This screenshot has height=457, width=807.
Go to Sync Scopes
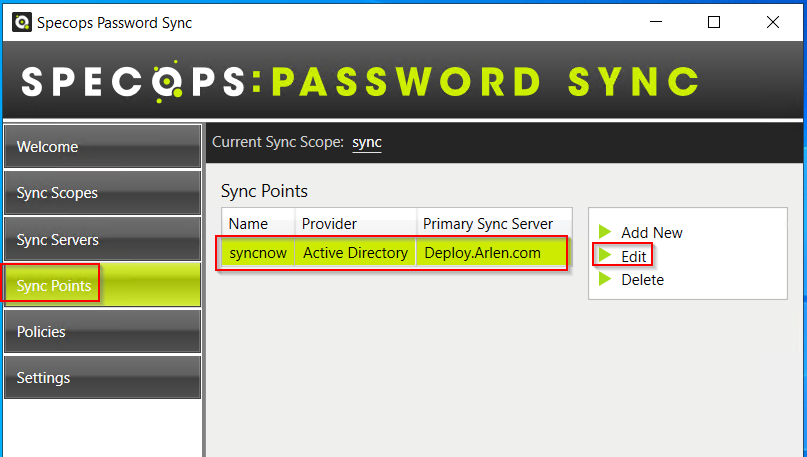click(x=102, y=193)
